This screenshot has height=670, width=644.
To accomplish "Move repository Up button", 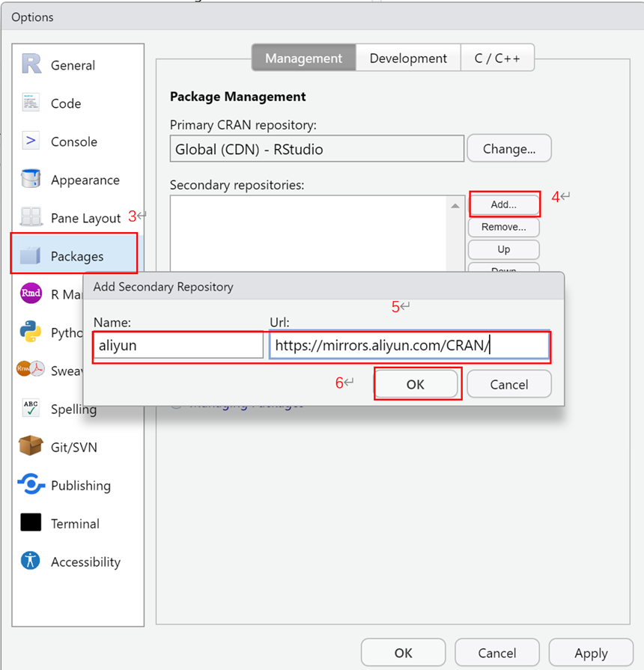I will (504, 249).
